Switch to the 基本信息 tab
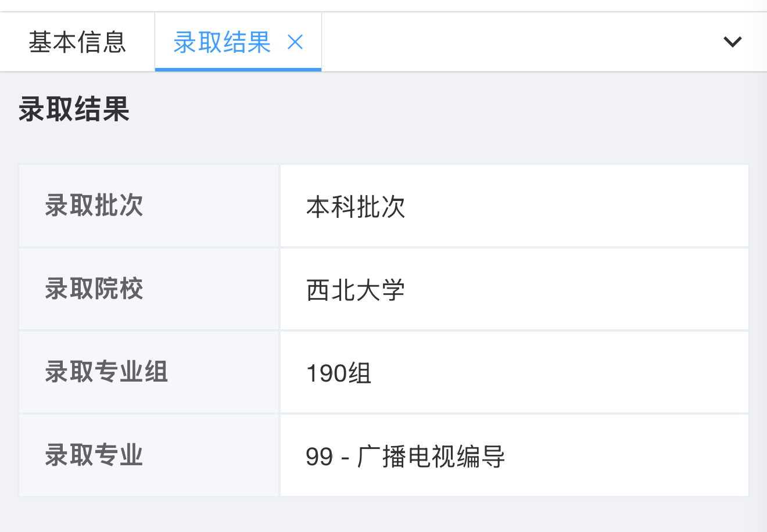The image size is (767, 532). pos(77,42)
